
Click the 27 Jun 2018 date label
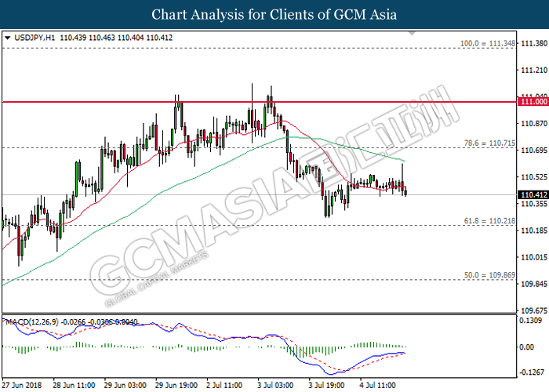(21, 386)
